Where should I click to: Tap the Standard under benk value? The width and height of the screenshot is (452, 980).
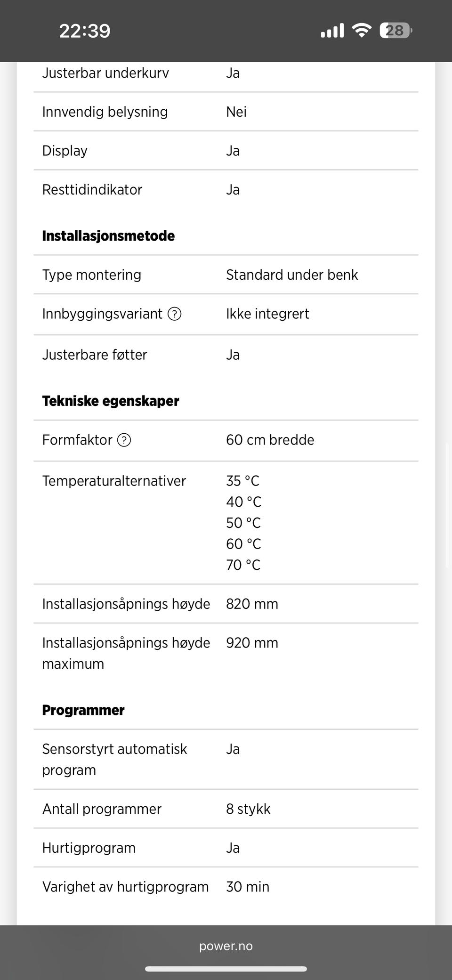coord(292,275)
